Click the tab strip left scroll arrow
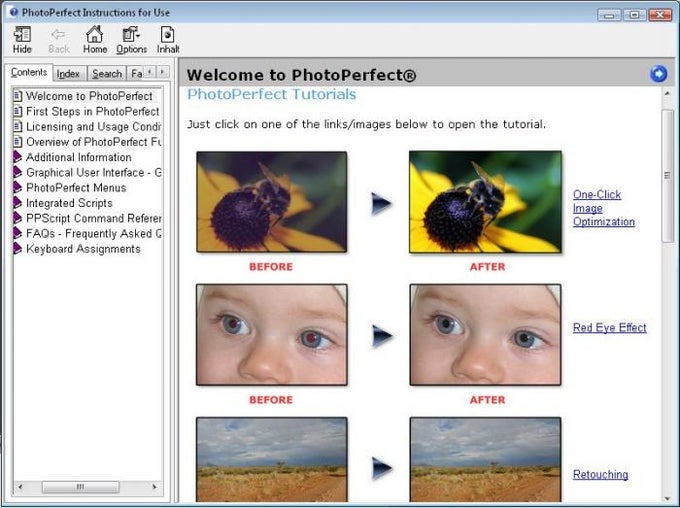Screen dimensions: 680x508 (150, 72)
